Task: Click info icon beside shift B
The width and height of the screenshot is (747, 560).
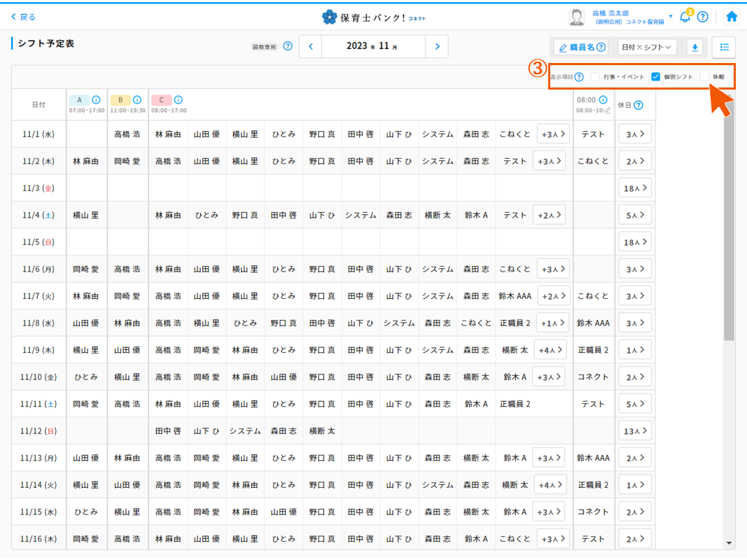Action: (x=137, y=100)
